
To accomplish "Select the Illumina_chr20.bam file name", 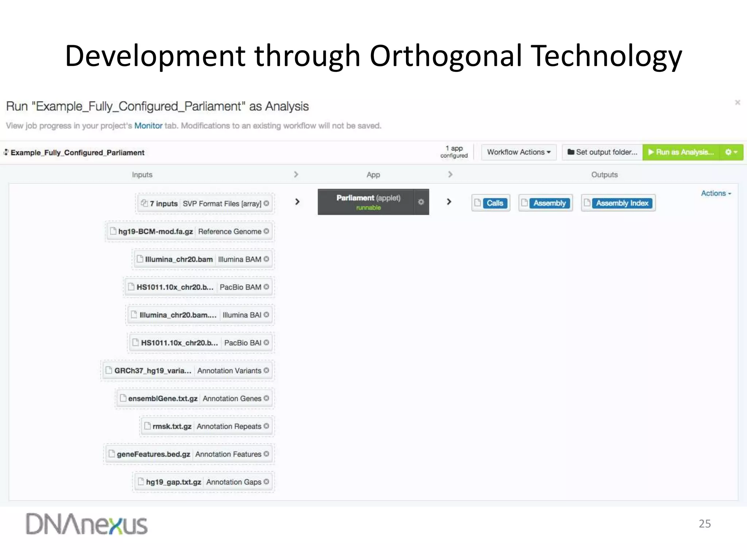I will (179, 259).
